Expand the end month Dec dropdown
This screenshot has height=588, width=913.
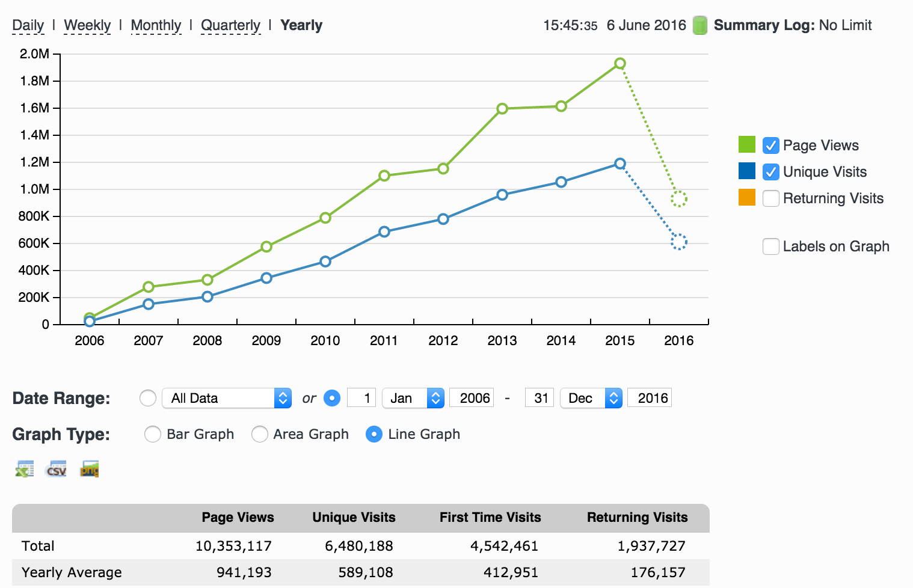point(591,398)
